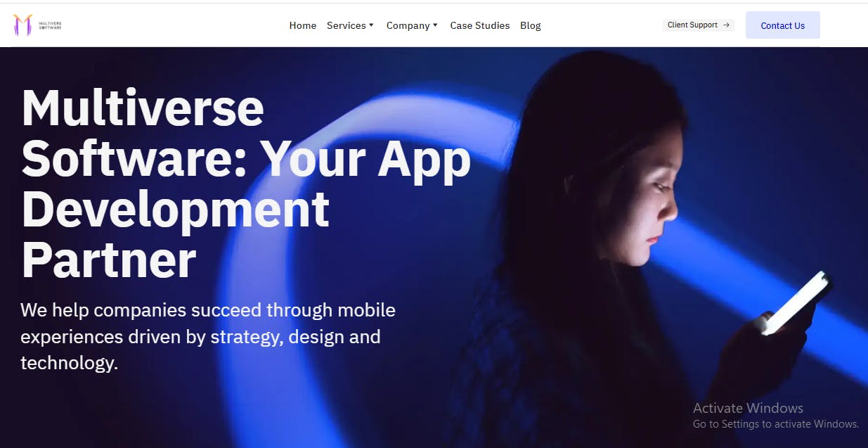Screen dimensions: 868x448
Task: Click the Contact Us button
Action: pyautogui.click(x=783, y=25)
